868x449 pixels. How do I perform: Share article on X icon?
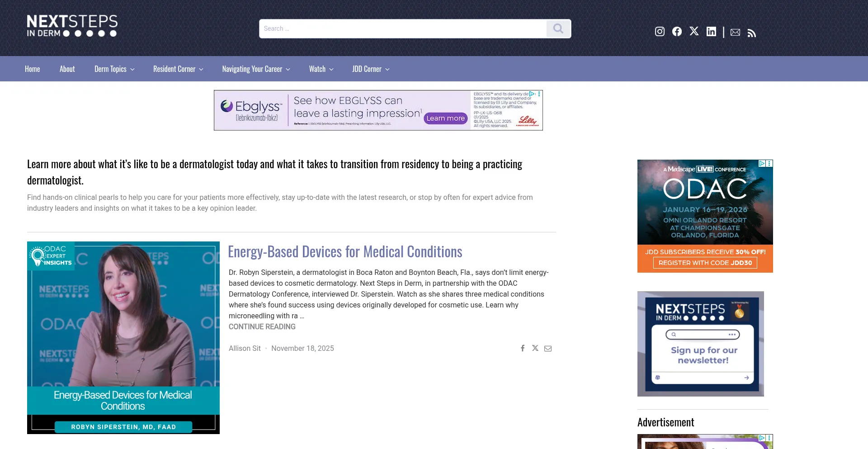[x=535, y=348]
